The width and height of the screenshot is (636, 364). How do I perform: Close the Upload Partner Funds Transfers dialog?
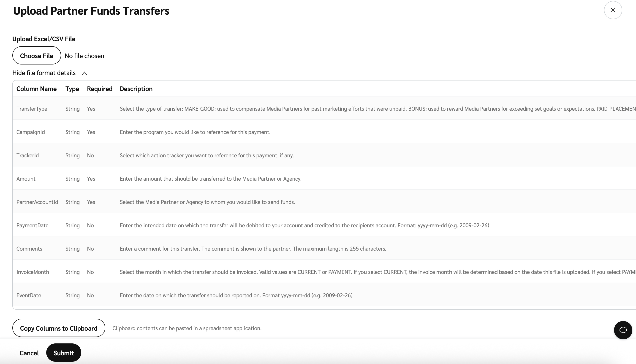613,10
